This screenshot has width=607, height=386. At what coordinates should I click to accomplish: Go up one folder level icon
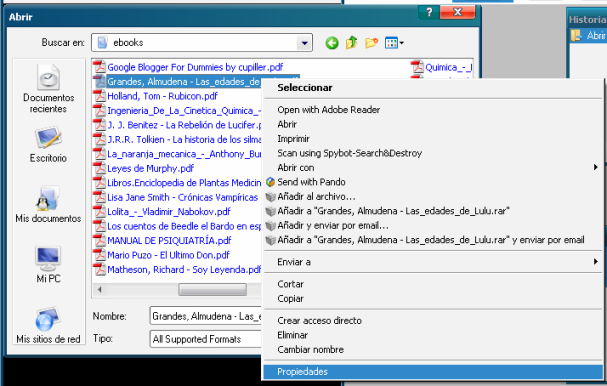tap(352, 43)
